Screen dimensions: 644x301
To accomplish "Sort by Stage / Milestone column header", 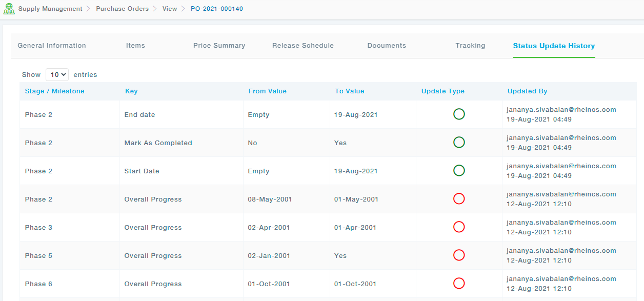I will pyautogui.click(x=54, y=91).
